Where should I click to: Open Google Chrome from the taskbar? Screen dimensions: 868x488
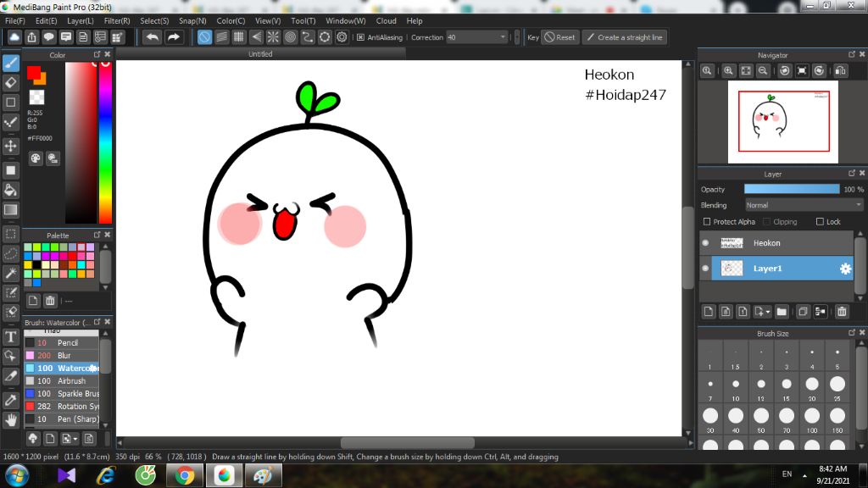[x=184, y=475]
